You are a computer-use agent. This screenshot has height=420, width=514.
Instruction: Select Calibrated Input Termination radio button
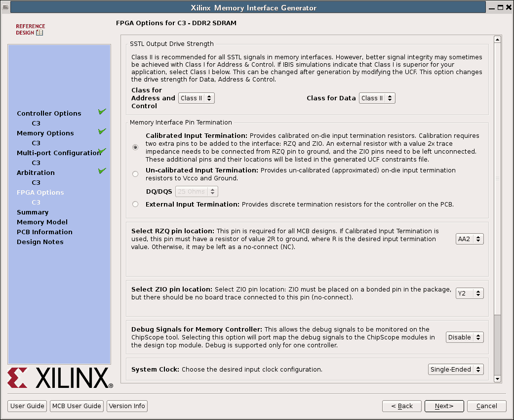click(x=135, y=147)
